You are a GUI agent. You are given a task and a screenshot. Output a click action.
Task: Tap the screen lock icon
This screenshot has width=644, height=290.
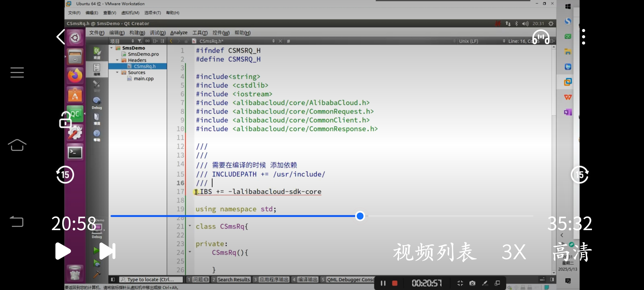[x=65, y=120]
